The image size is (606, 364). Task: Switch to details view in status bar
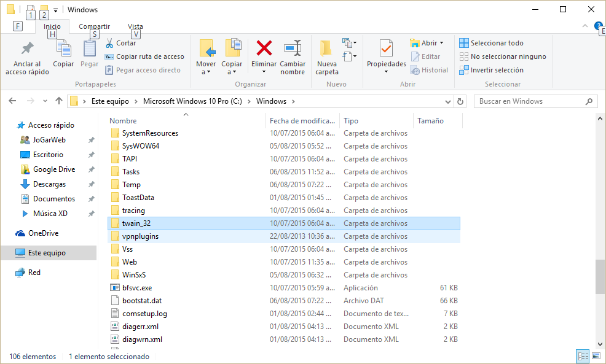583,356
